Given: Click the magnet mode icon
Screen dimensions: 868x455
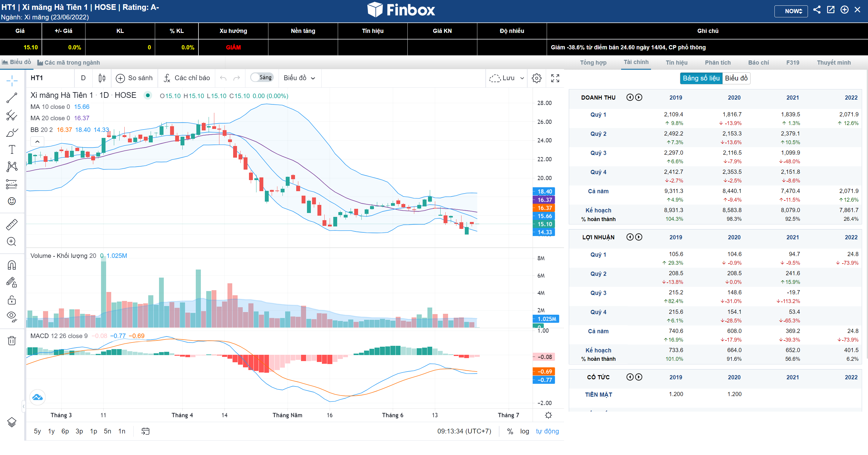Looking at the screenshot, I should (12, 265).
